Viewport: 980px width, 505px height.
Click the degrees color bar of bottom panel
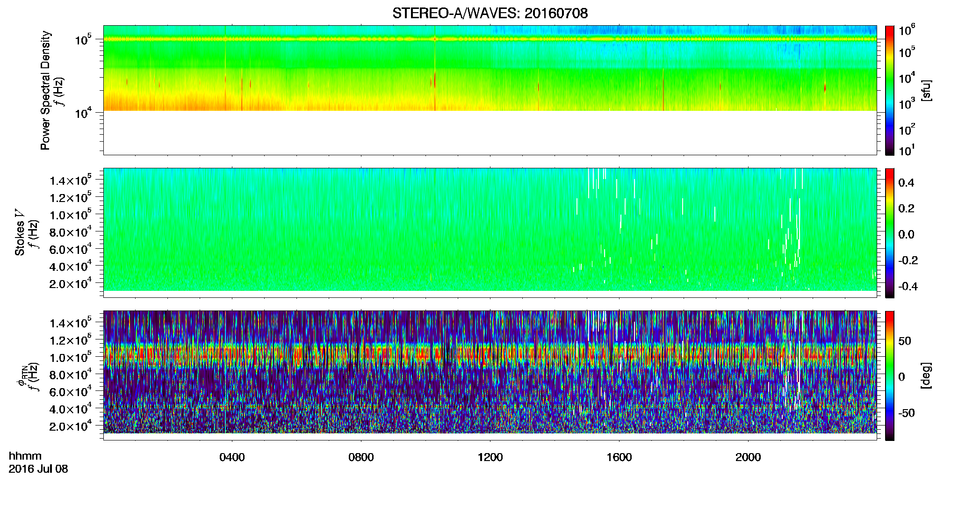[890, 375]
